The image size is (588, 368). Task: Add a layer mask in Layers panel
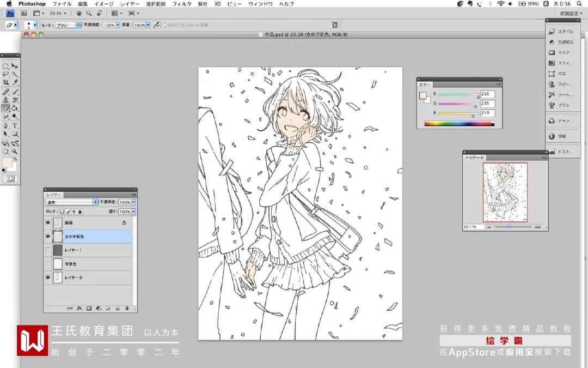(x=89, y=308)
